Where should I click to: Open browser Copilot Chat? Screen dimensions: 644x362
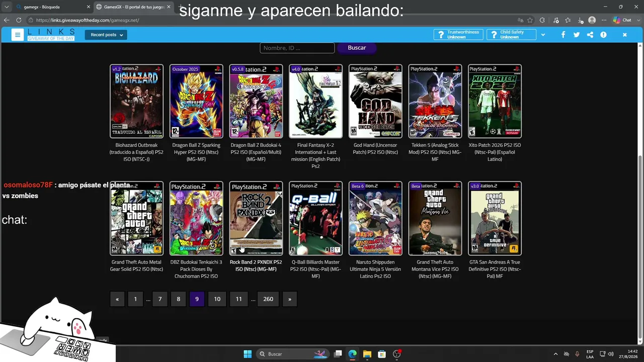click(x=622, y=20)
